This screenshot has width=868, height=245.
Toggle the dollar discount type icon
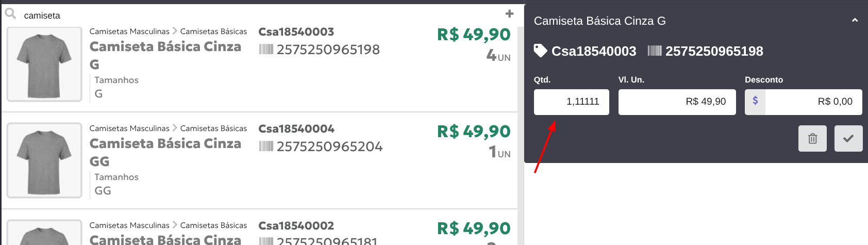755,102
